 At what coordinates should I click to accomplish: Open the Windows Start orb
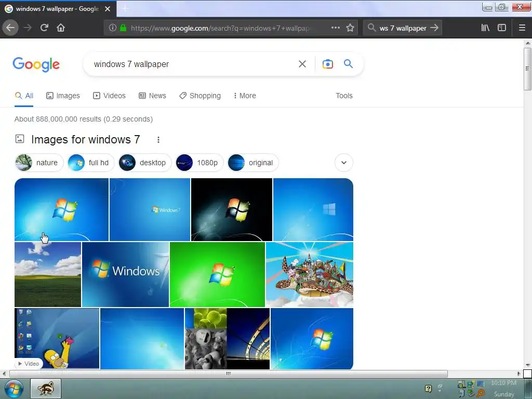pyautogui.click(x=14, y=389)
